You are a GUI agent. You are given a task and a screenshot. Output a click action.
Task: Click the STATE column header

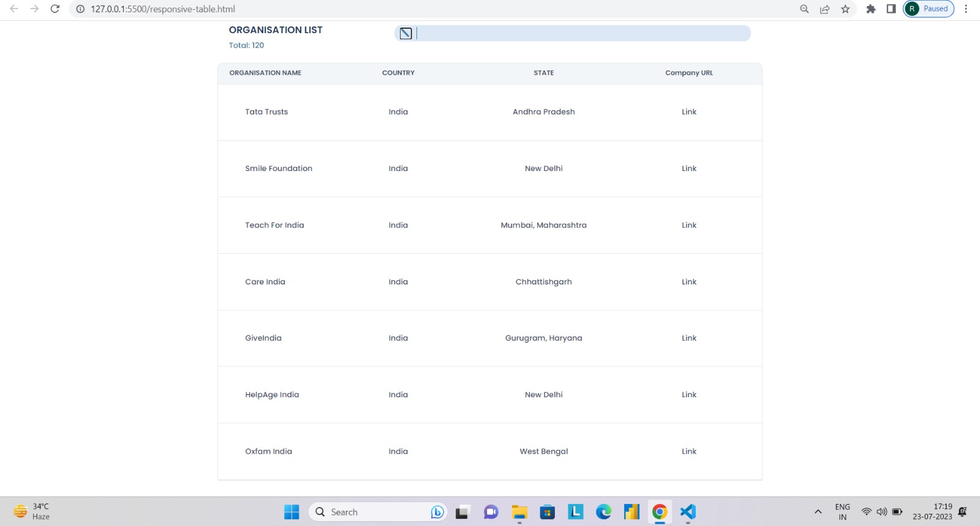point(544,73)
